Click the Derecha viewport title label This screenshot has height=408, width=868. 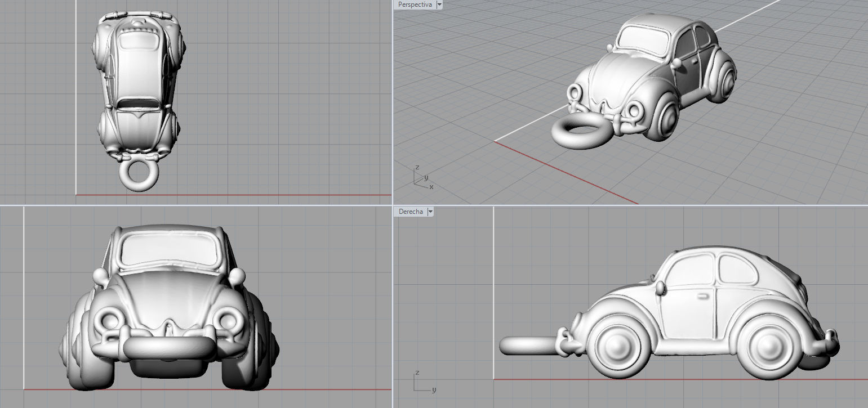point(411,212)
